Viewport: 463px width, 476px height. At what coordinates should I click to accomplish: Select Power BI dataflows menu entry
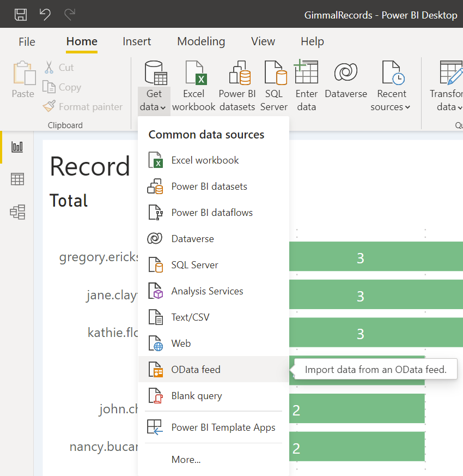(x=214, y=212)
